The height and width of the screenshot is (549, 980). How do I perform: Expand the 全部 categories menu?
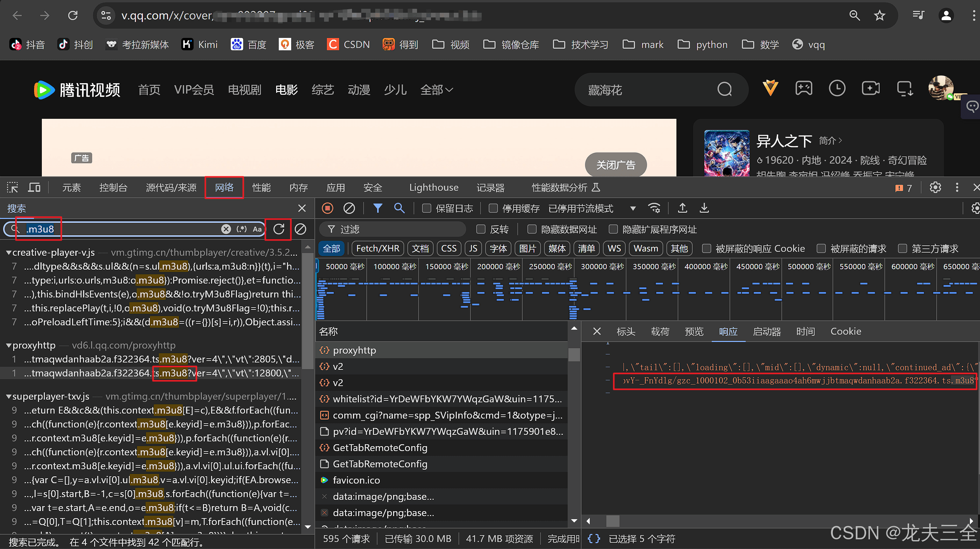click(x=436, y=90)
